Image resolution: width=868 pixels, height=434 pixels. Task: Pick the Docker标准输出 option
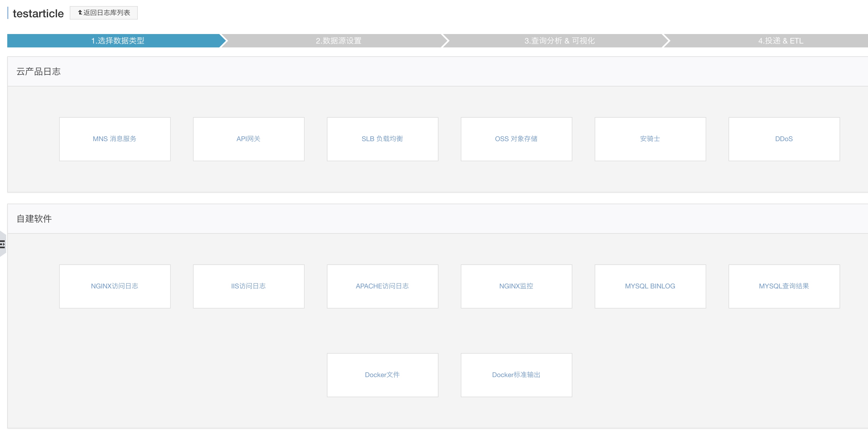tap(517, 375)
